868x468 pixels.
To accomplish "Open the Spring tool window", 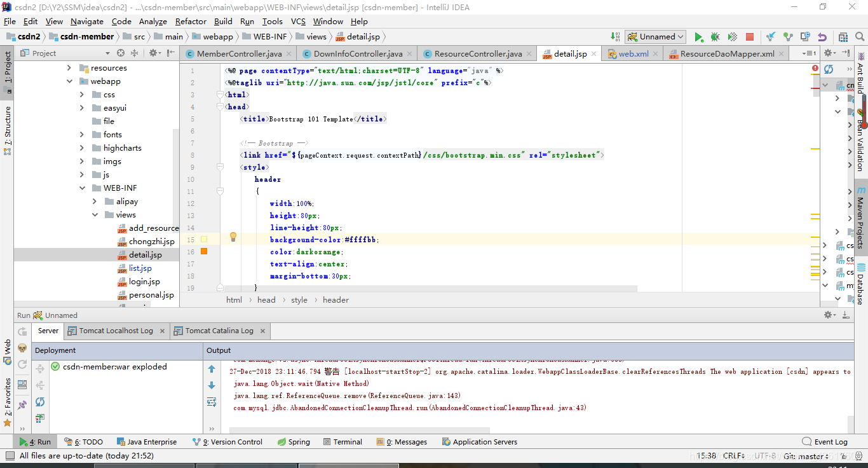I will click(294, 442).
